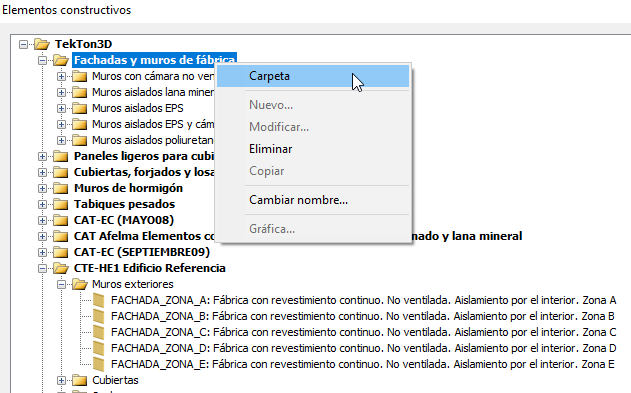Viewport: 631px width, 393px height.
Task: Click Paneles ligeros folder icon
Action: pyautogui.click(x=61, y=156)
